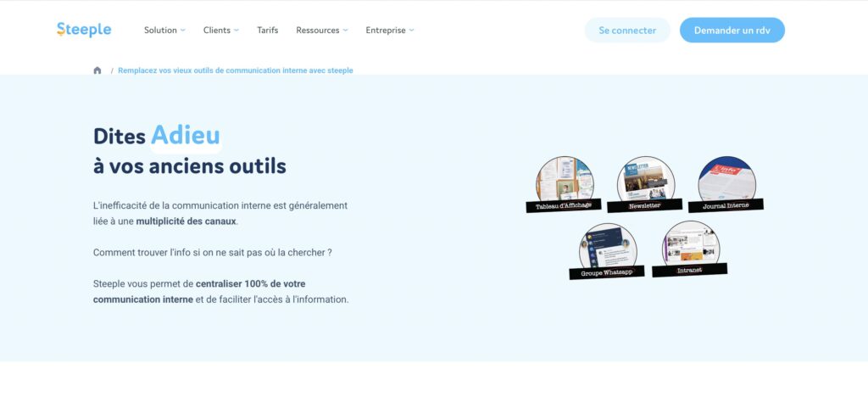Go to the home breadcrumb icon

97,70
